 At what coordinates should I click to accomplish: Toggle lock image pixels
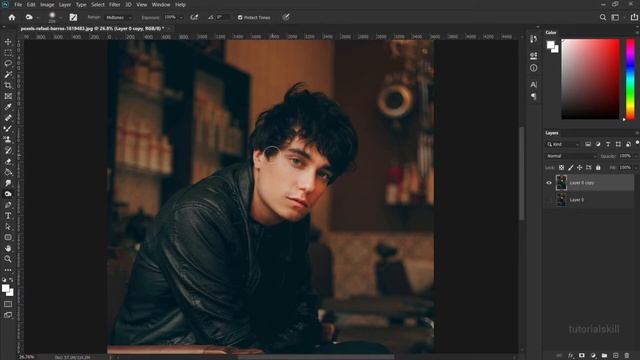point(571,168)
